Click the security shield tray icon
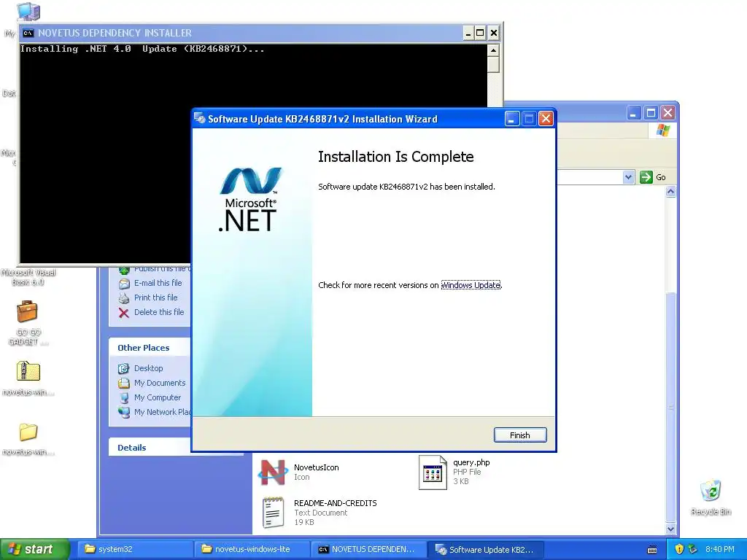The image size is (747, 560). tap(679, 549)
